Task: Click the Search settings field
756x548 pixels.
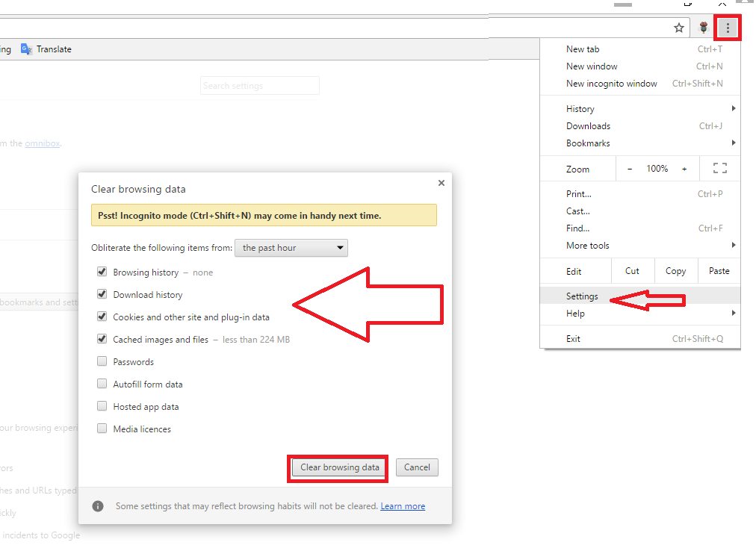Action: pos(259,85)
